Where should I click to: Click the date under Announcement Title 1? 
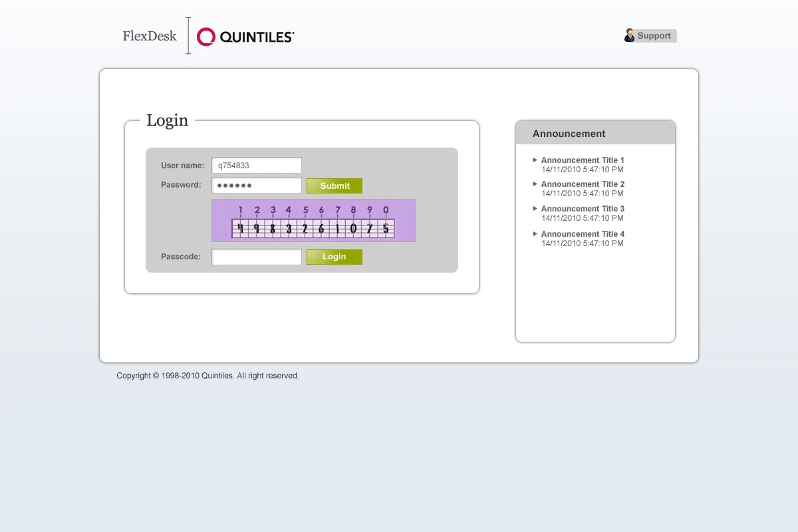click(x=583, y=170)
